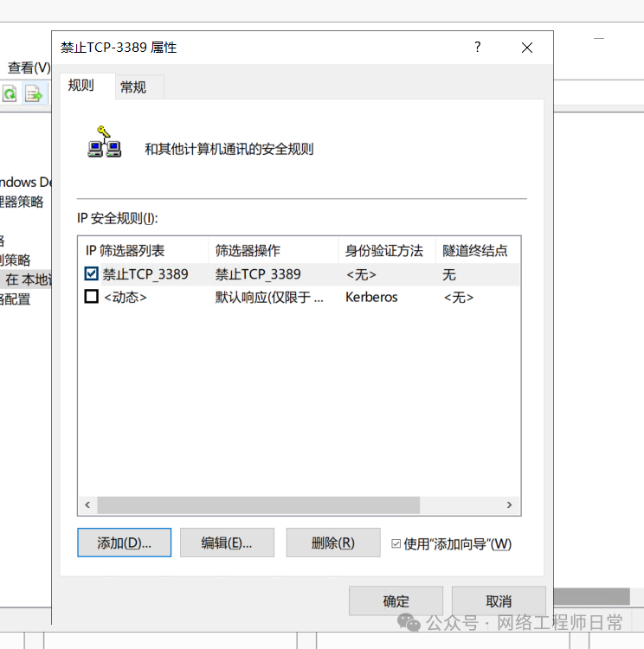Image resolution: width=644 pixels, height=649 pixels.
Task: Click the 筛选器操作 column header
Action: (x=274, y=250)
